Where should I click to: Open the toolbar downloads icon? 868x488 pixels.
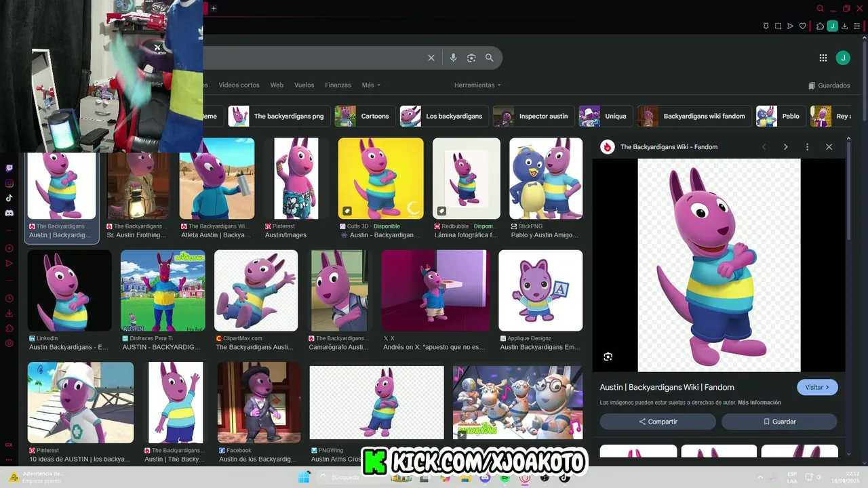pos(845,26)
